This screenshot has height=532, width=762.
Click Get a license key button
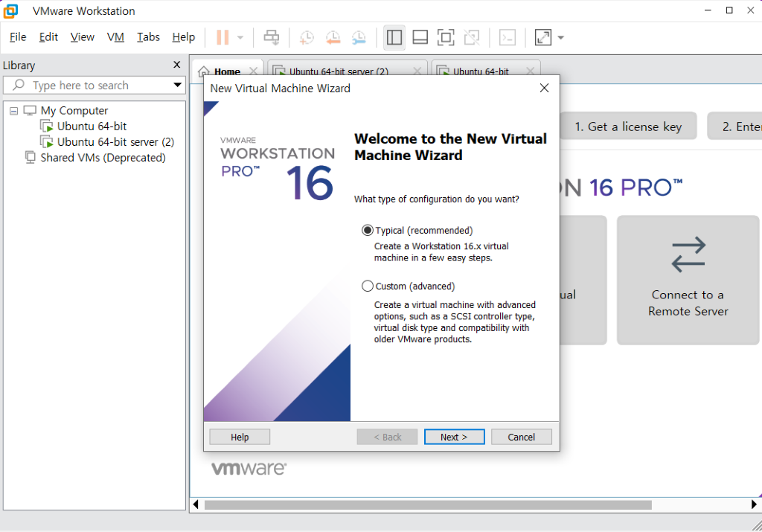point(628,126)
